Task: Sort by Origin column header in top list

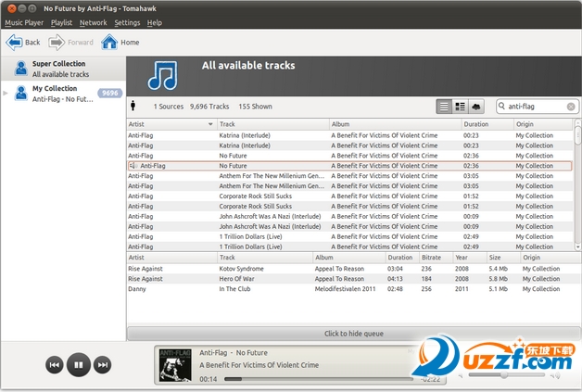Action: coord(543,124)
